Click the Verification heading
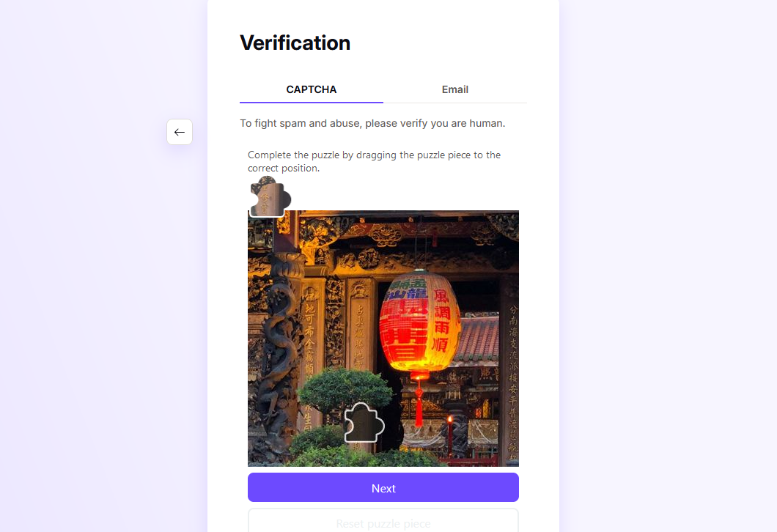The height and width of the screenshot is (532, 777). pyautogui.click(x=295, y=43)
